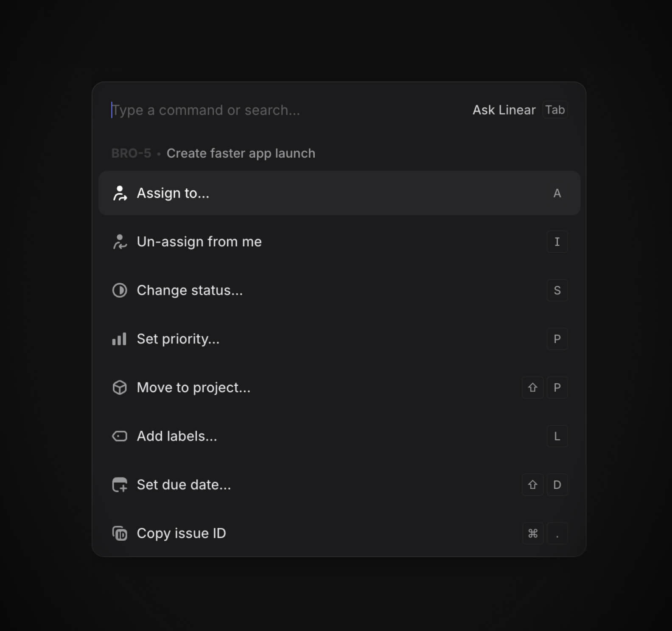This screenshot has width=672, height=631.
Task: Click the Move to project cube icon
Action: 120,388
